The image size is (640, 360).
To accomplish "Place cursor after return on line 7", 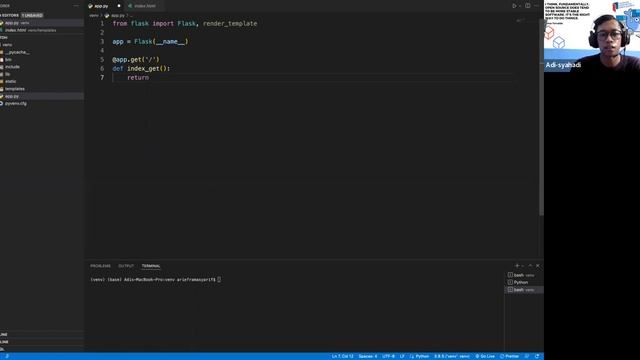I will 149,78.
